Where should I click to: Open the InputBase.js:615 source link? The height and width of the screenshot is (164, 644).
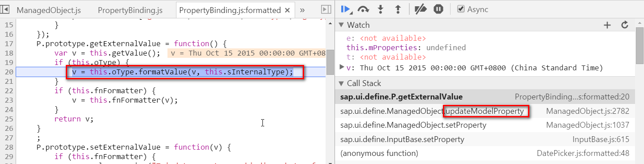tap(601, 139)
